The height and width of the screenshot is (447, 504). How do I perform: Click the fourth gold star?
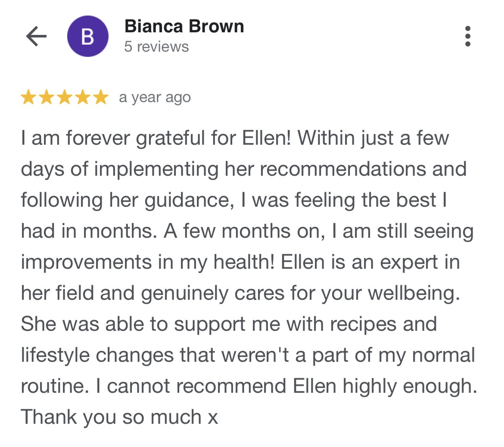coord(83,97)
